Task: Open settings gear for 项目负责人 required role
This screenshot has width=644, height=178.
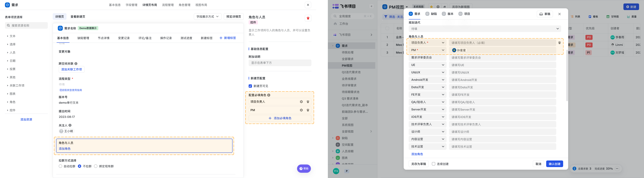Action: [301, 102]
